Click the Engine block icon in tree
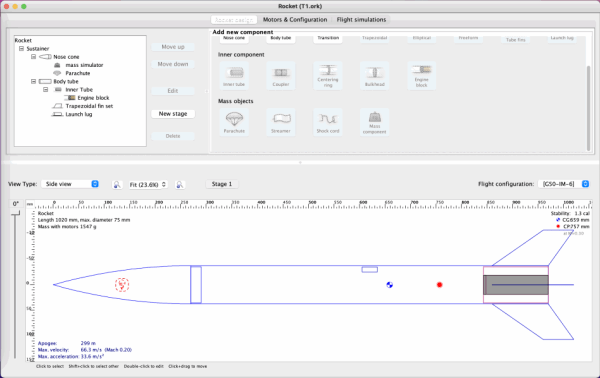The height and width of the screenshot is (378, 600). click(70, 98)
